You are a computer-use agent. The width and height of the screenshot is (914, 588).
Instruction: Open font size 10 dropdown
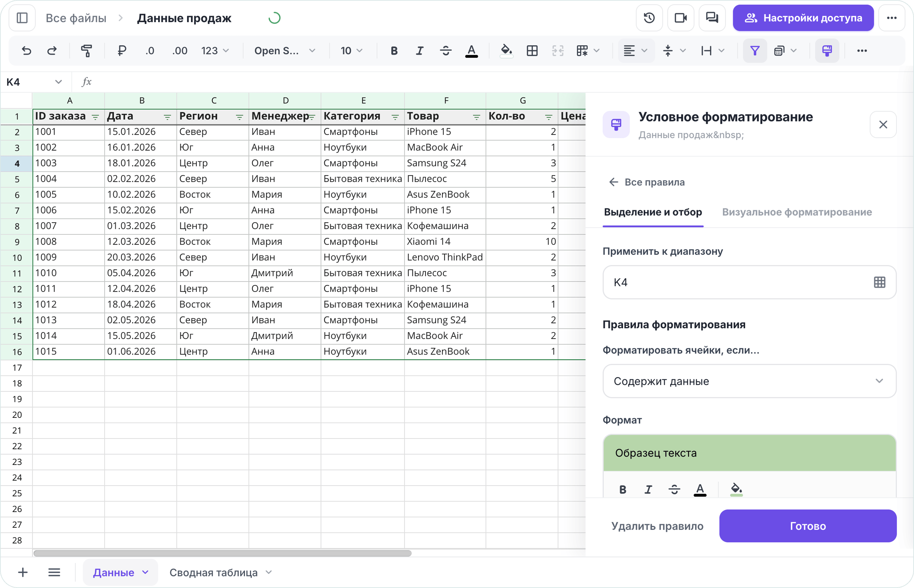[x=351, y=51]
